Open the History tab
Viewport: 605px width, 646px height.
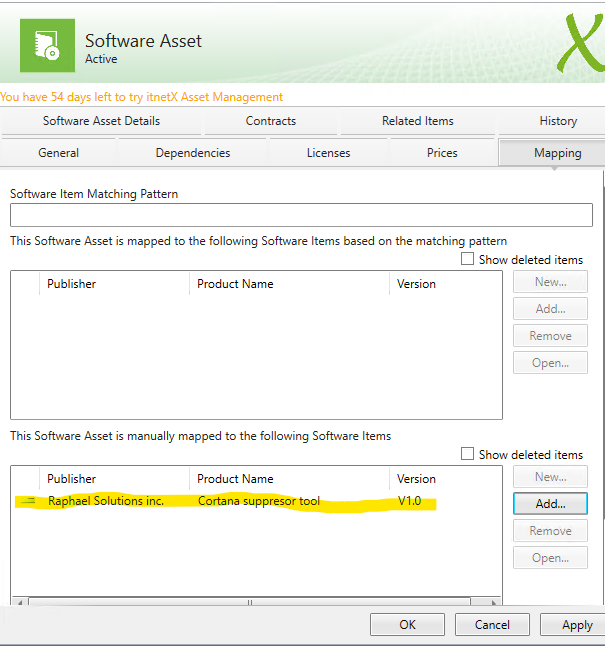(x=557, y=121)
